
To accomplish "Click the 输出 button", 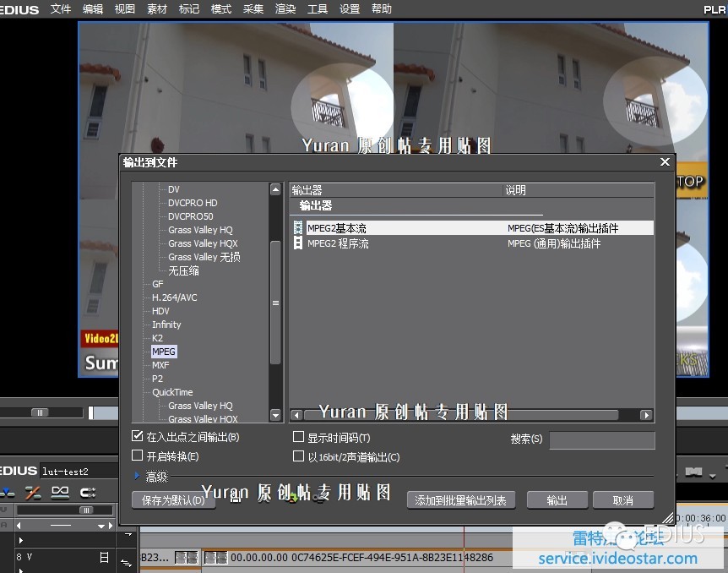I will click(557, 500).
